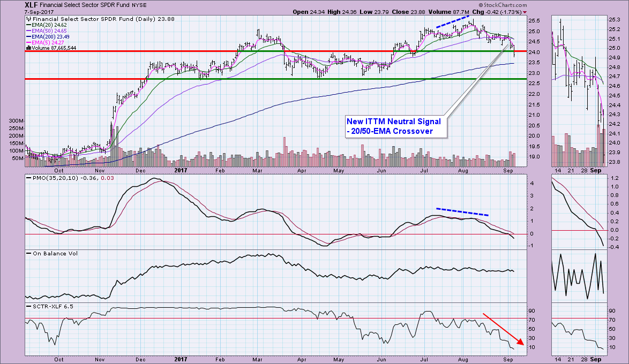Click 'Jun' on the bottom SCTR date axis
629x364 pixels.
pyautogui.click(x=381, y=359)
